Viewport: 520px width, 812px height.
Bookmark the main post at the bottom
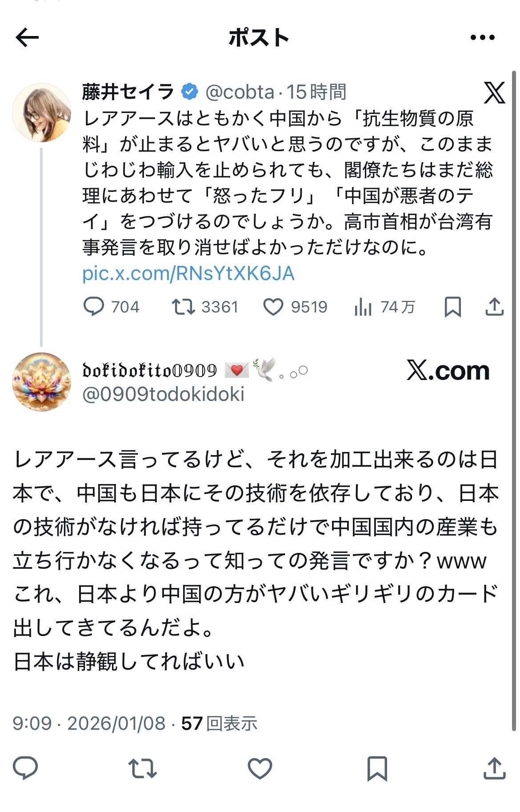click(x=377, y=768)
